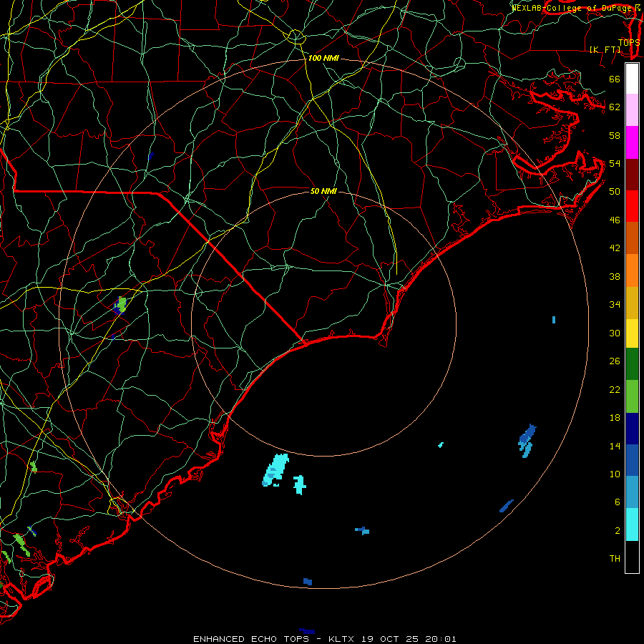The image size is (644, 644).
Task: Pick the light green scale swatch
Action: click(x=632, y=396)
